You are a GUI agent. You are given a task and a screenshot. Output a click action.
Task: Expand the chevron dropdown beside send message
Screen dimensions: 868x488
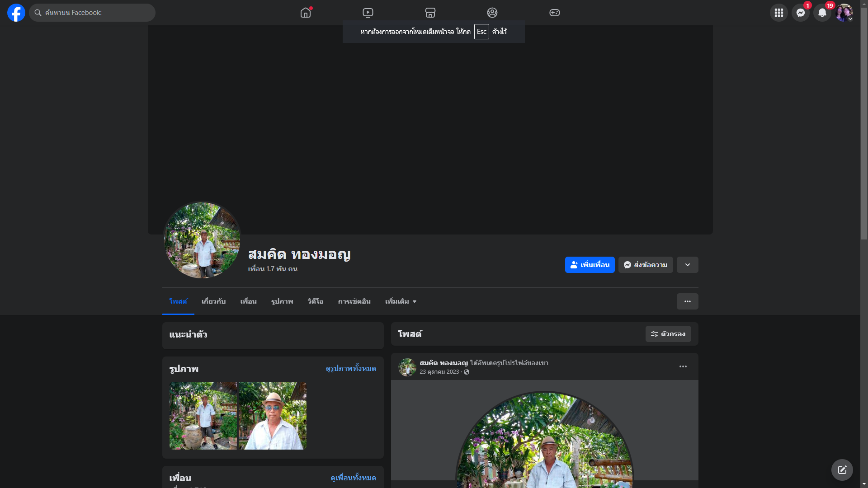pos(687,265)
